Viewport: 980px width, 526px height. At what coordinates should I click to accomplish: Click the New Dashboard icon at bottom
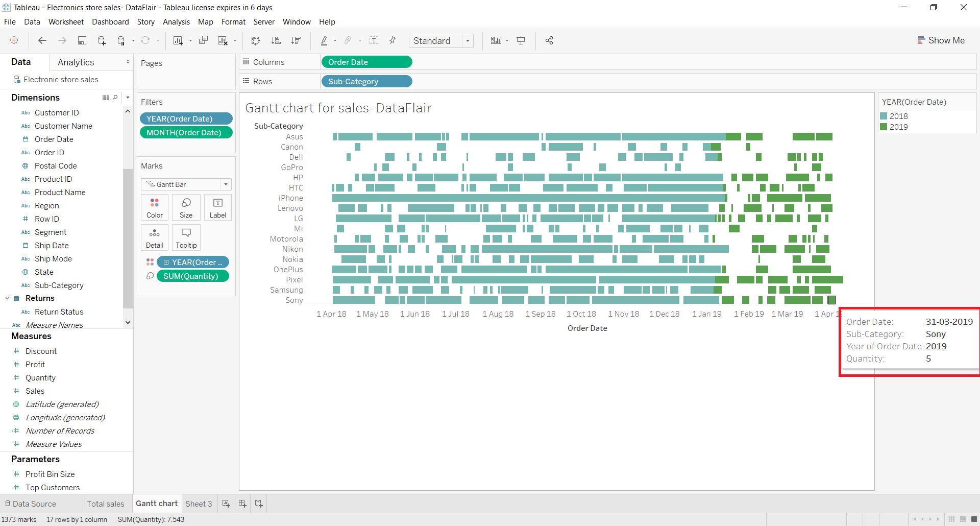242,504
